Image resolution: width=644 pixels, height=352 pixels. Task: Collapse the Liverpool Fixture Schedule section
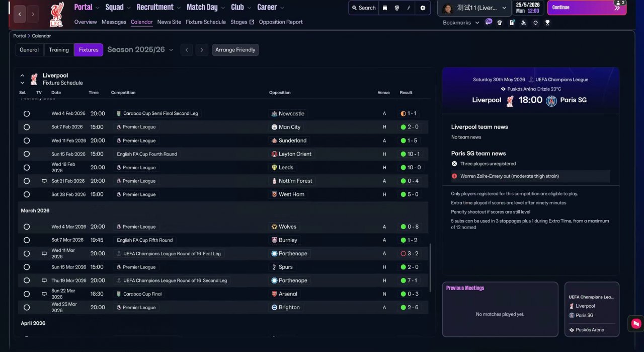[x=22, y=76]
